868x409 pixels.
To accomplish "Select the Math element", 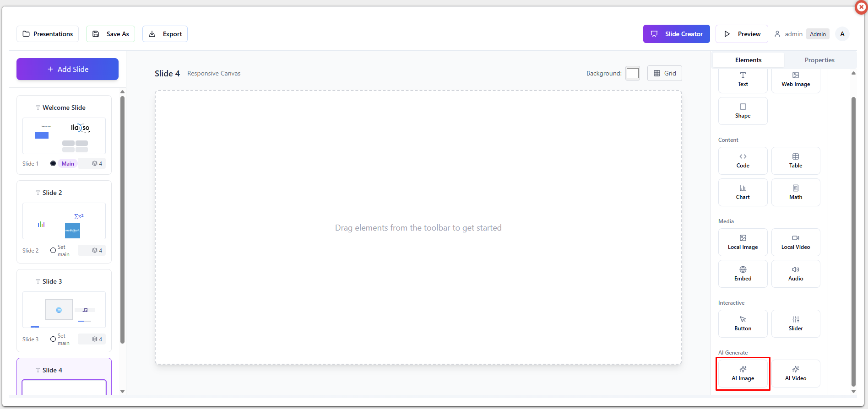I will pos(795,192).
